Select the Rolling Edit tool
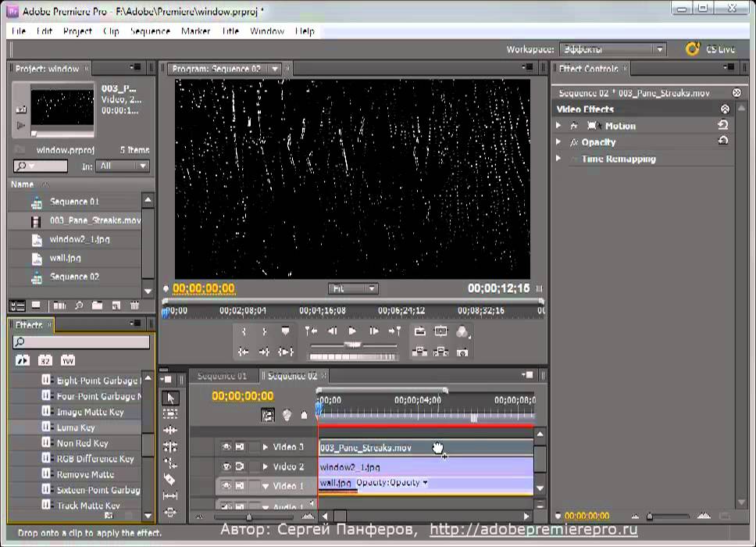The height and width of the screenshot is (547, 756). coord(169,447)
